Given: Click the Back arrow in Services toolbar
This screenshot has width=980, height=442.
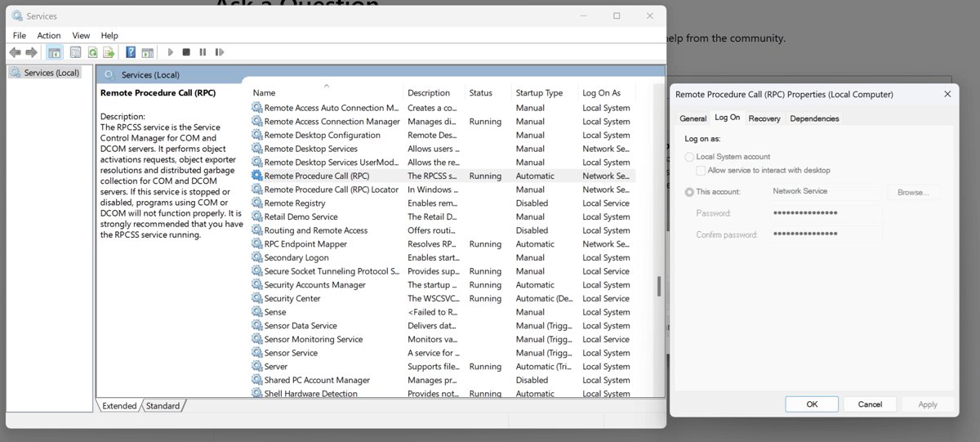Looking at the screenshot, I should pos(15,52).
